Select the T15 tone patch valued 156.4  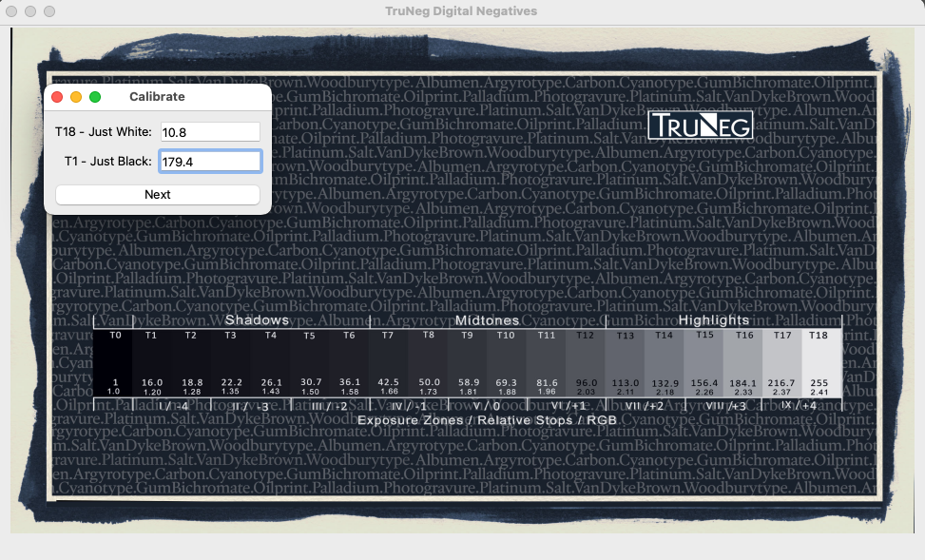pos(703,363)
